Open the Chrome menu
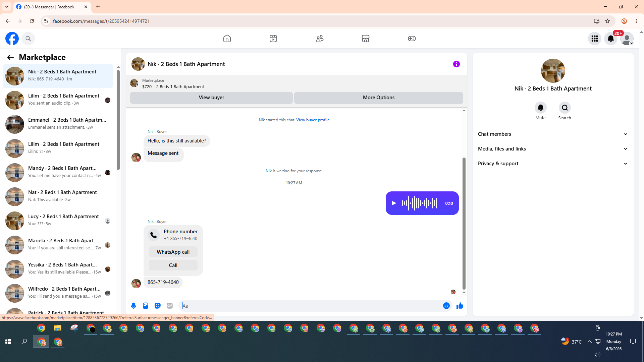The height and width of the screenshot is (362, 644). tap(636, 21)
